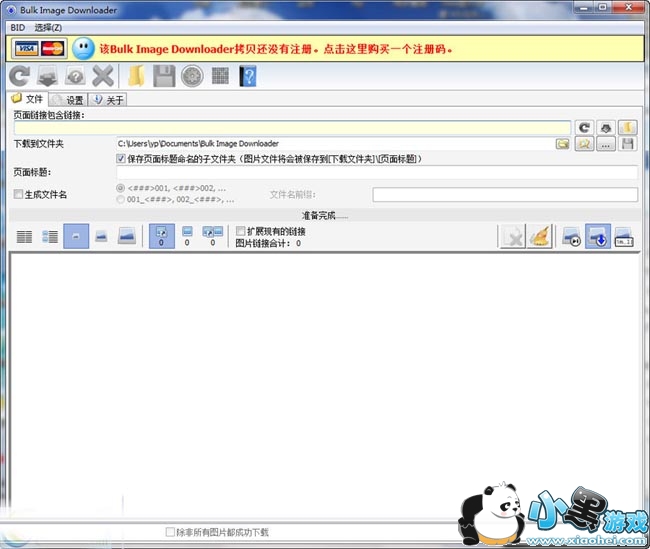The height and width of the screenshot is (549, 650).
Task: Click the reload icon beside the URL field
Action: [x=584, y=128]
